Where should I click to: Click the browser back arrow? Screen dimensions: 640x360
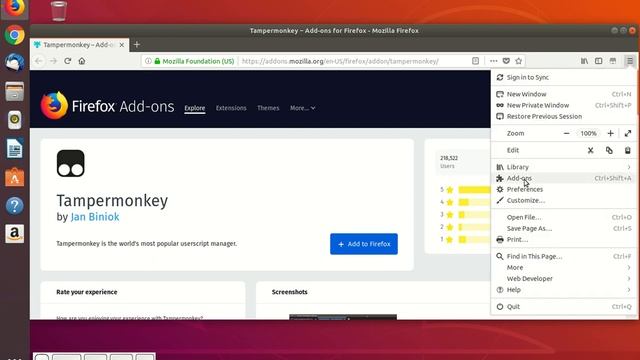(39, 61)
